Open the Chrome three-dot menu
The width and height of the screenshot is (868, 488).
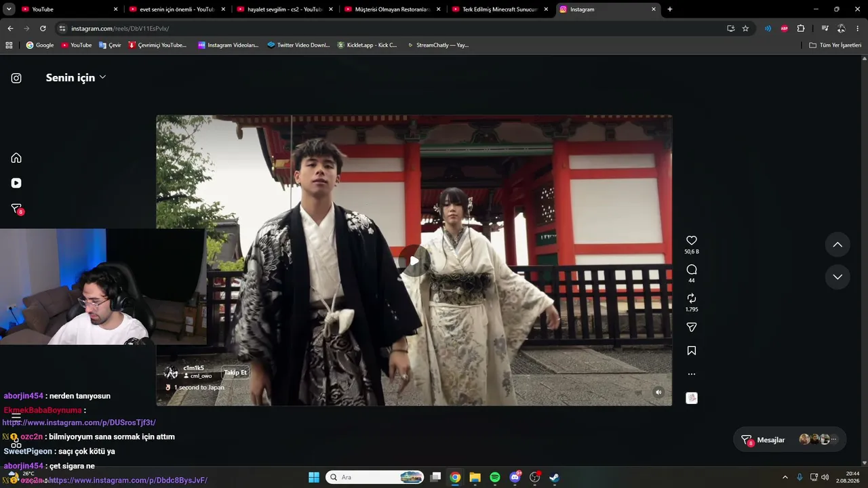tap(858, 28)
